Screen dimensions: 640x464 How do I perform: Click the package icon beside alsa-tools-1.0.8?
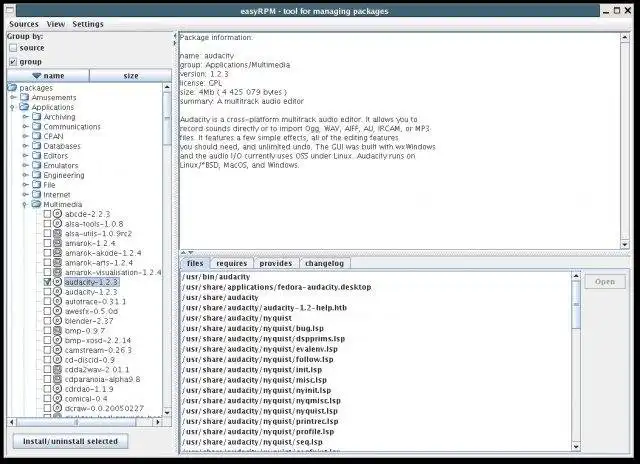[58, 224]
